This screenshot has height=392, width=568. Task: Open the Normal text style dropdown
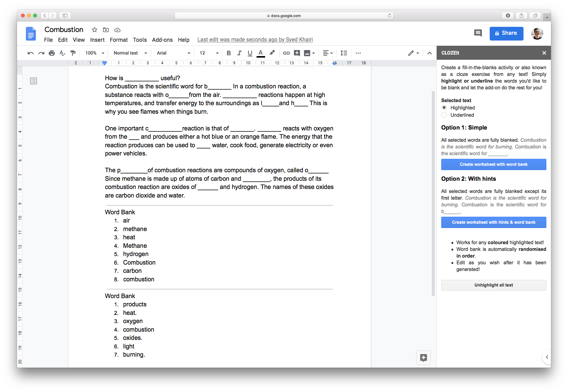click(130, 53)
